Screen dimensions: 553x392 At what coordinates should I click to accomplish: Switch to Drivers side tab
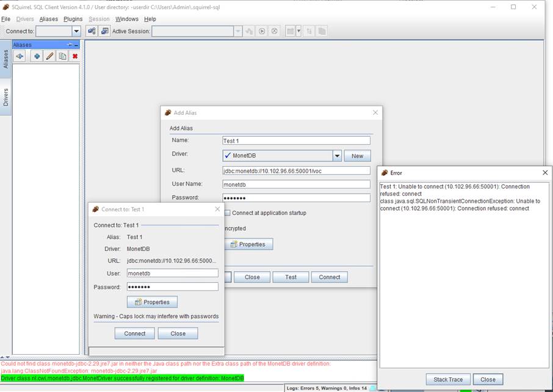pos(5,97)
